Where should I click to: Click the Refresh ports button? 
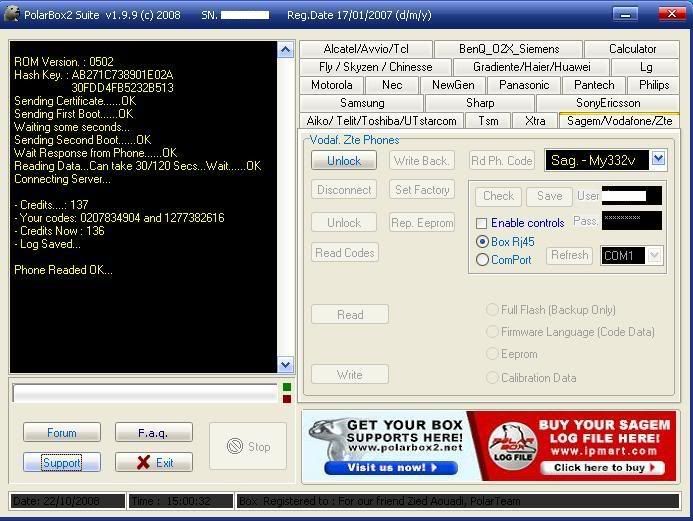click(x=569, y=255)
